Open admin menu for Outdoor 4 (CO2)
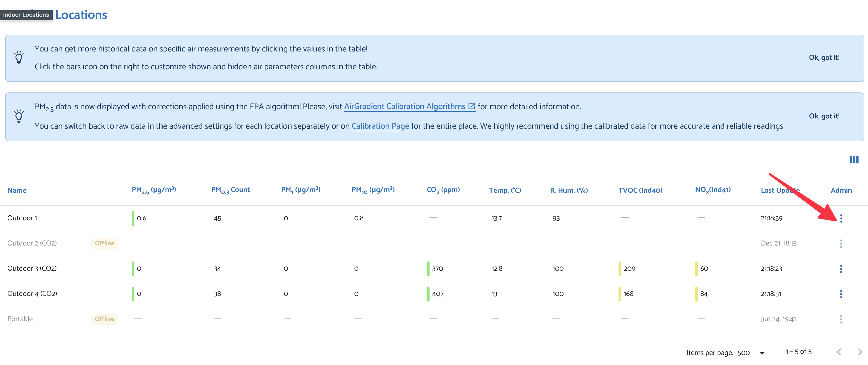 pos(841,294)
